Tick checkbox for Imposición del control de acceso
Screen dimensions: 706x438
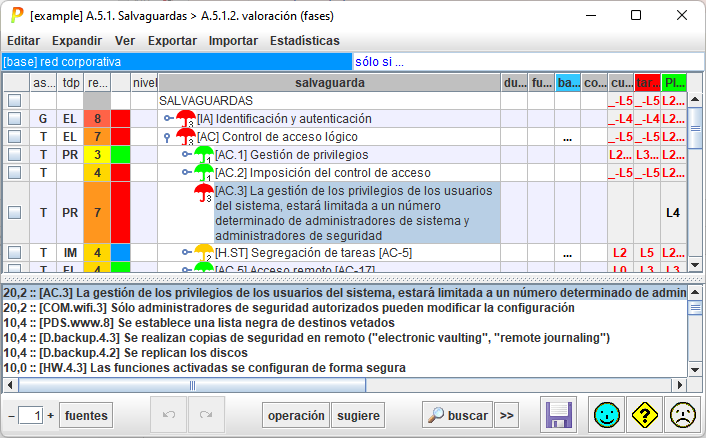pos(14,172)
